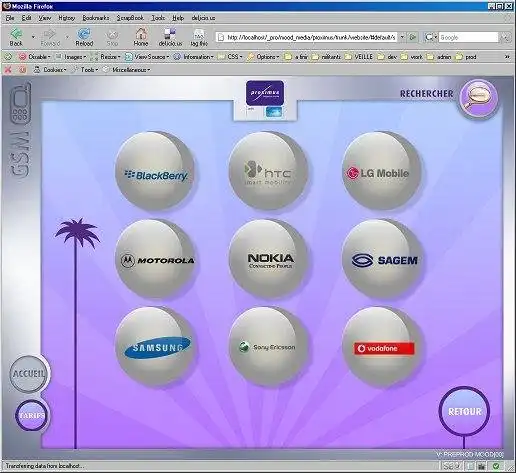Open the View menu

point(44,18)
